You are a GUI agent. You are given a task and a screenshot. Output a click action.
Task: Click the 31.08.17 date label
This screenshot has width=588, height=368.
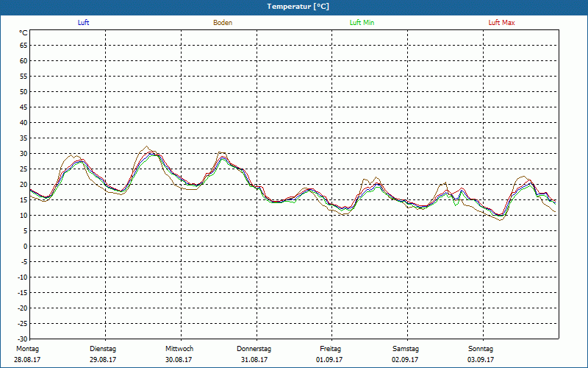point(254,360)
